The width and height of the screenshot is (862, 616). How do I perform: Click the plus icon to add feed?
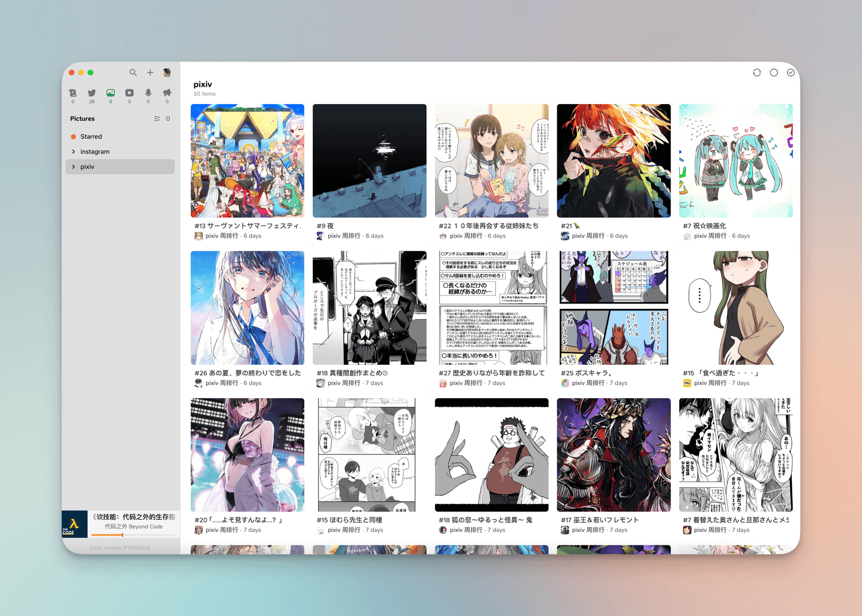pos(150,72)
